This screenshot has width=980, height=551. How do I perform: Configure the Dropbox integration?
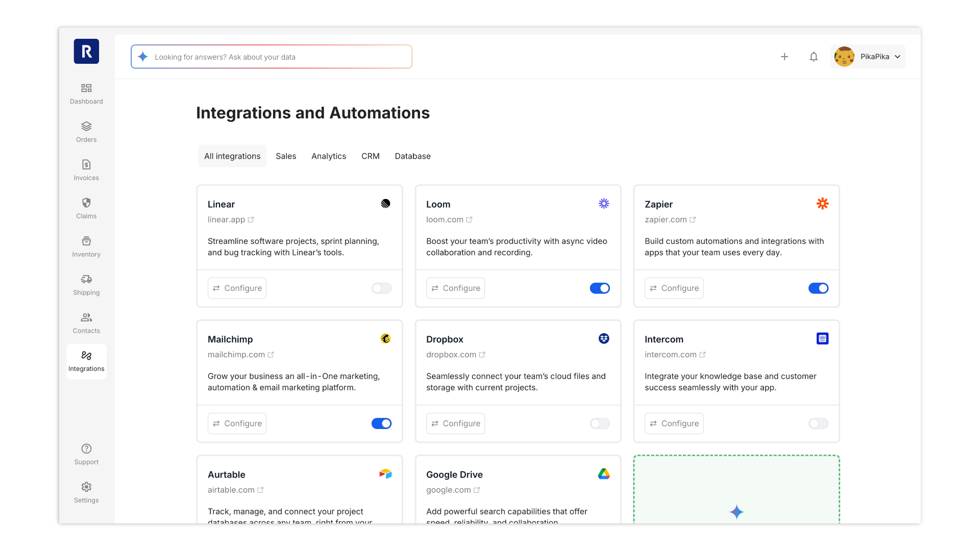pos(455,423)
